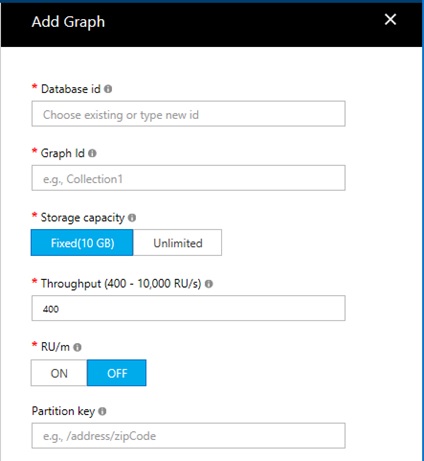The width and height of the screenshot is (424, 461).
Task: Select Fixed(10 GB) storage capacity
Action: coord(82,243)
